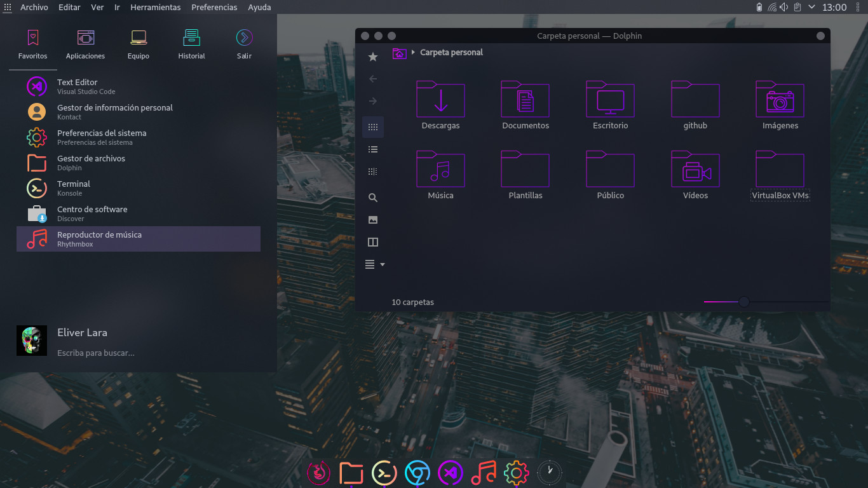This screenshot has height=488, width=868.
Task: Click the split view icon in Dolphin
Action: coord(373,242)
